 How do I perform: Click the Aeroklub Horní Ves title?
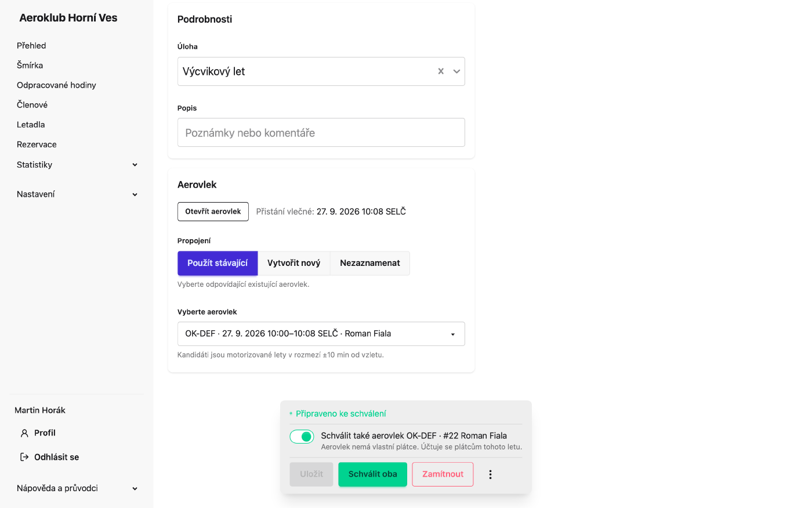point(68,18)
